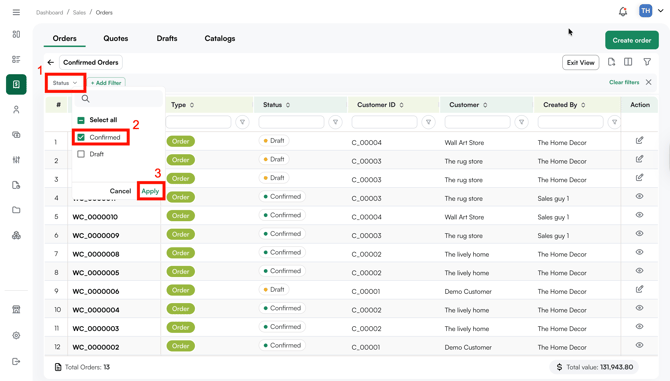View order WC_0000009 with eye icon
The height and width of the screenshot is (381, 670).
(639, 234)
